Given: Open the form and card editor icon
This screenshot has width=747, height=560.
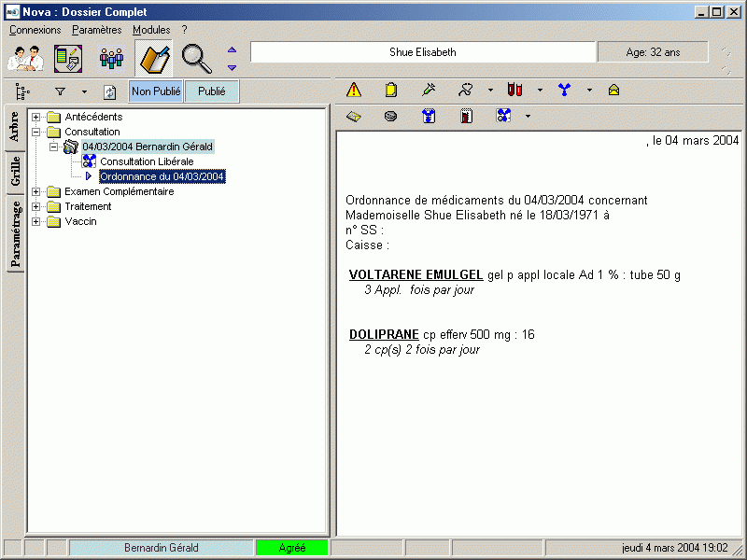Looking at the screenshot, I should pos(68,59).
